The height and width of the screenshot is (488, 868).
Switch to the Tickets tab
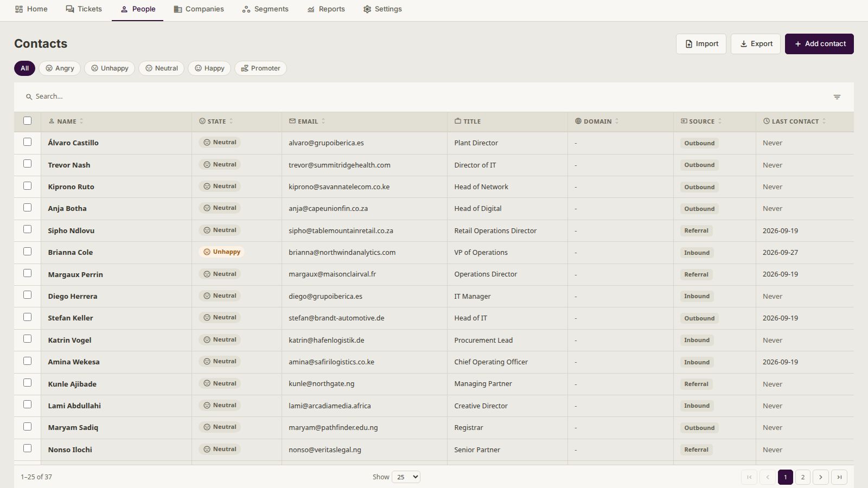coord(84,9)
